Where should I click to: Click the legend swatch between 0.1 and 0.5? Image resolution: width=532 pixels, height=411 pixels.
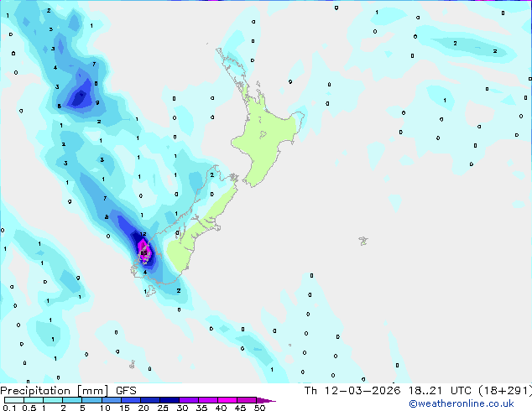tap(14, 400)
